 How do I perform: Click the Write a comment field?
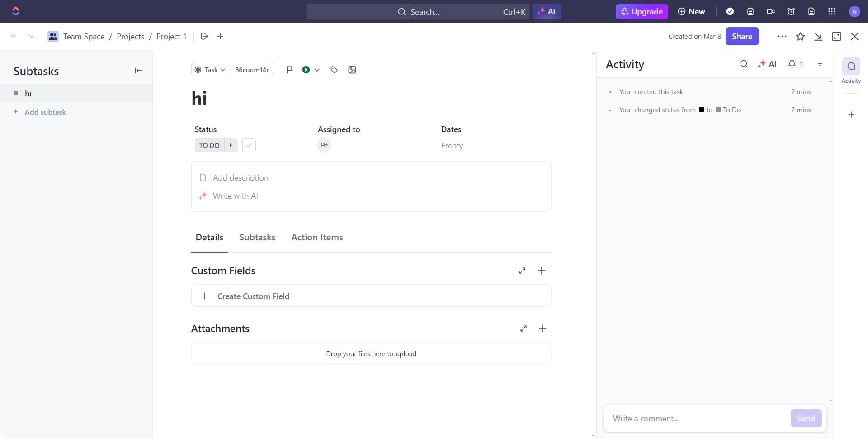(x=696, y=419)
